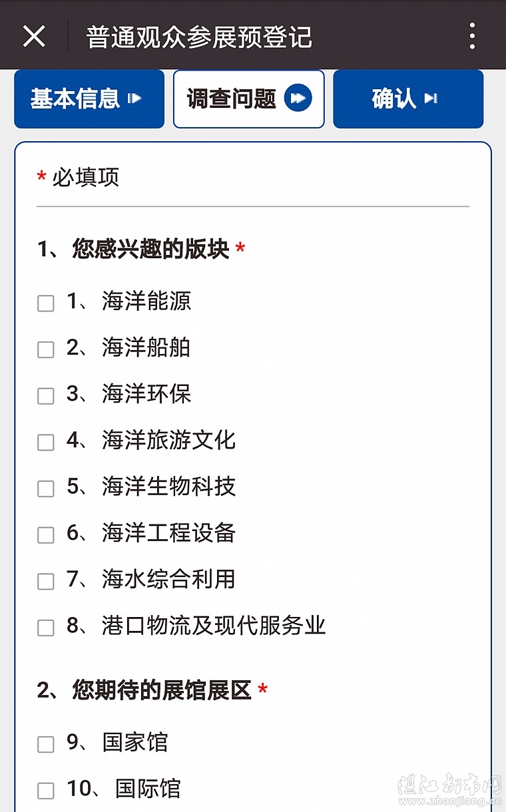Switch to the 基本信息 step tab
The height and width of the screenshot is (812, 506).
pyautogui.click(x=75, y=99)
